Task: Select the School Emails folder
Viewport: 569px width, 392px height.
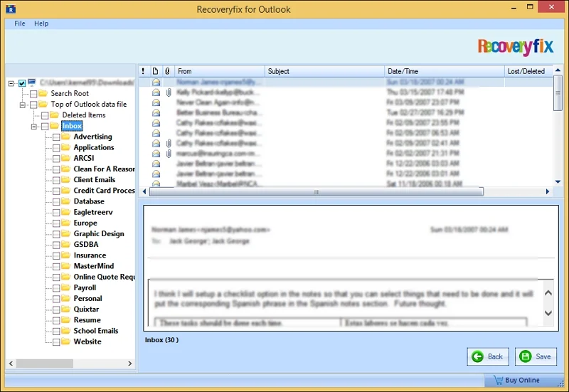Action: pyautogui.click(x=96, y=331)
